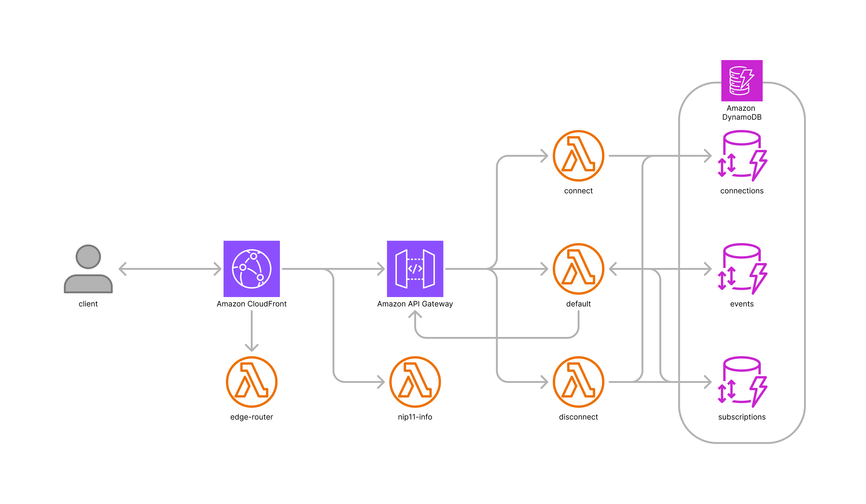Select the default Lambda function icon
The height and width of the screenshot is (504, 866).
578,269
